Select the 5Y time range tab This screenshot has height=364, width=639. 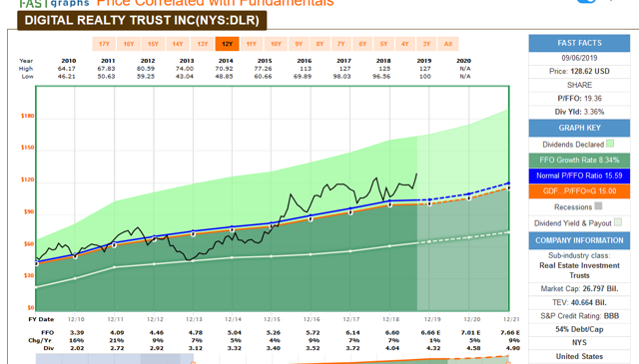[383, 44]
